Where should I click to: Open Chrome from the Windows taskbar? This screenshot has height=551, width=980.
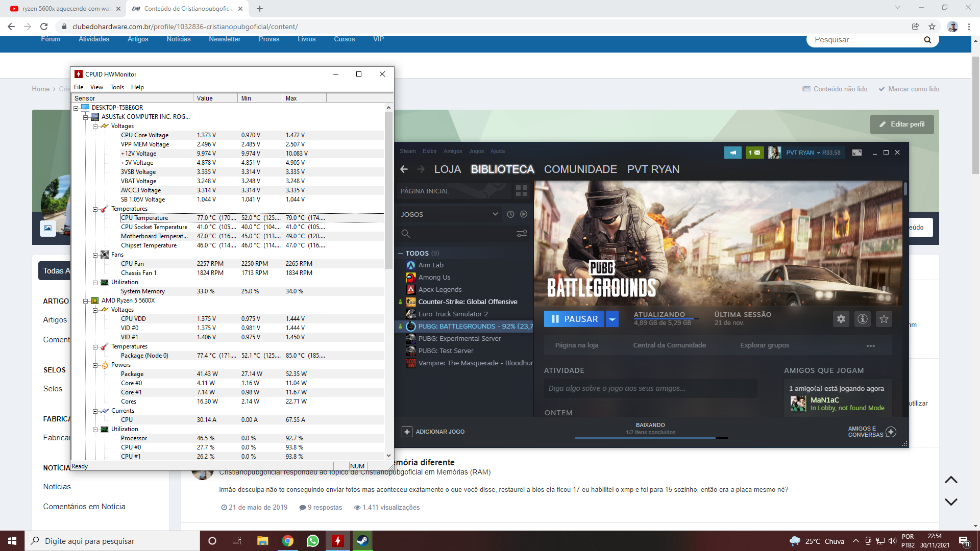tap(288, 541)
